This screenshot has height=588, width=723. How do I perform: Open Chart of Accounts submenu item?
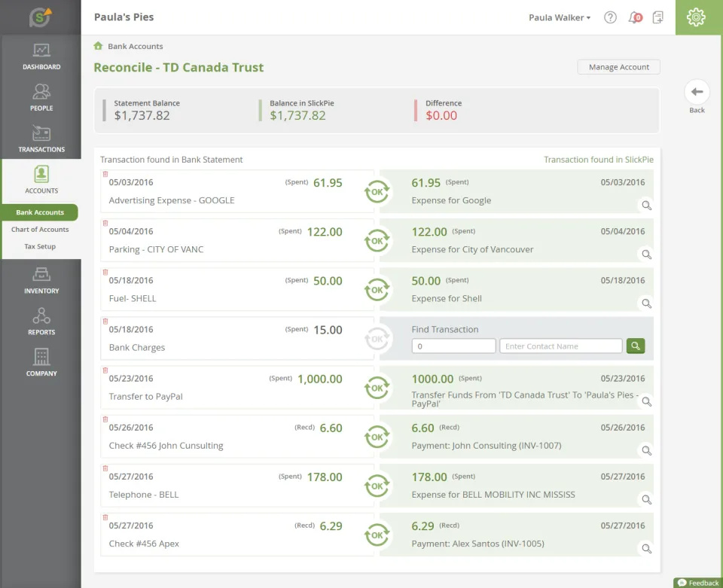[x=40, y=230]
